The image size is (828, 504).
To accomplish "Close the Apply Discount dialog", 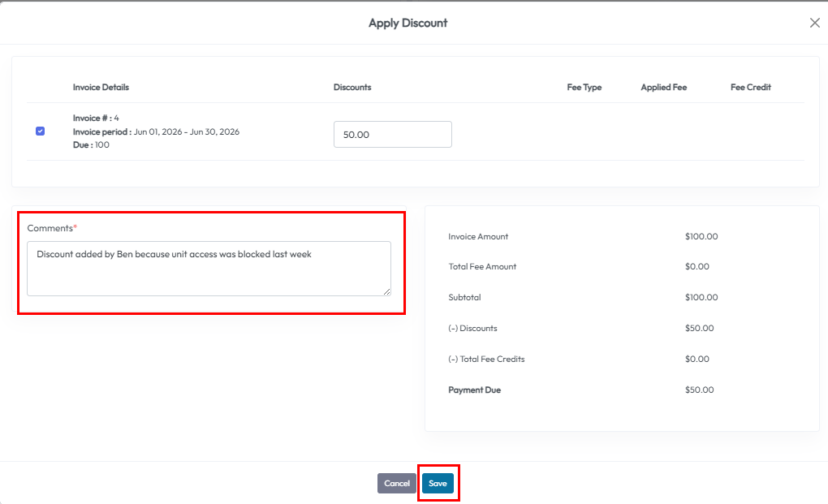I will [814, 23].
